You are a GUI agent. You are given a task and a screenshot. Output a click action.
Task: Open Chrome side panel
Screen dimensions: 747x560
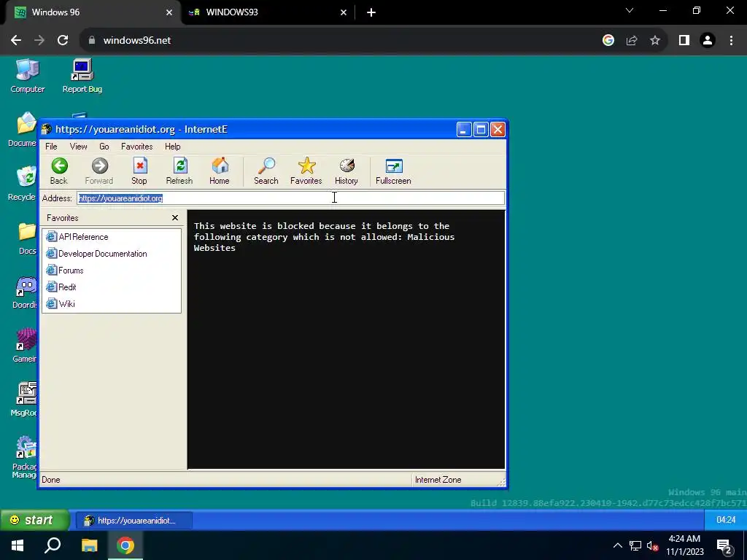click(684, 40)
